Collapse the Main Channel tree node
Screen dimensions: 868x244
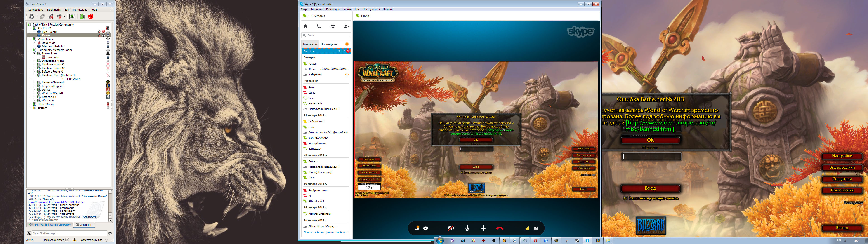[x=30, y=39]
